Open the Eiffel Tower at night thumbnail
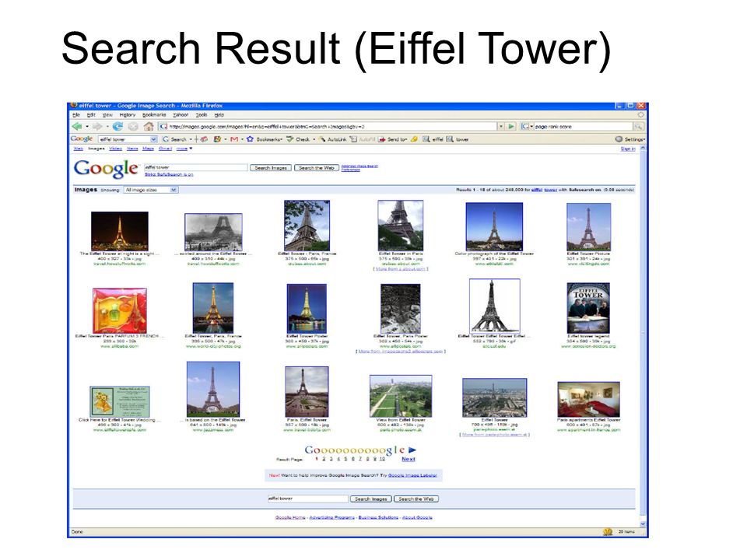The width and height of the screenshot is (747, 560). tap(120, 230)
